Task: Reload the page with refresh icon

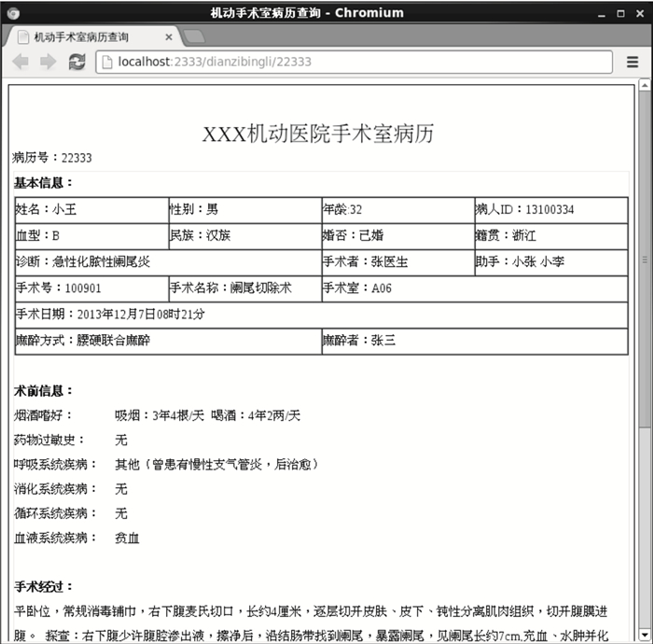Action: coord(77,62)
